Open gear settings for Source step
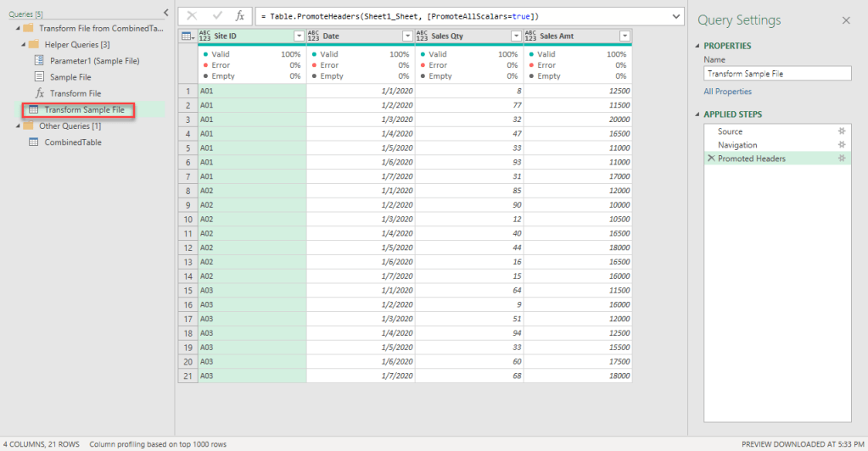This screenshot has height=451, width=868. click(x=842, y=131)
